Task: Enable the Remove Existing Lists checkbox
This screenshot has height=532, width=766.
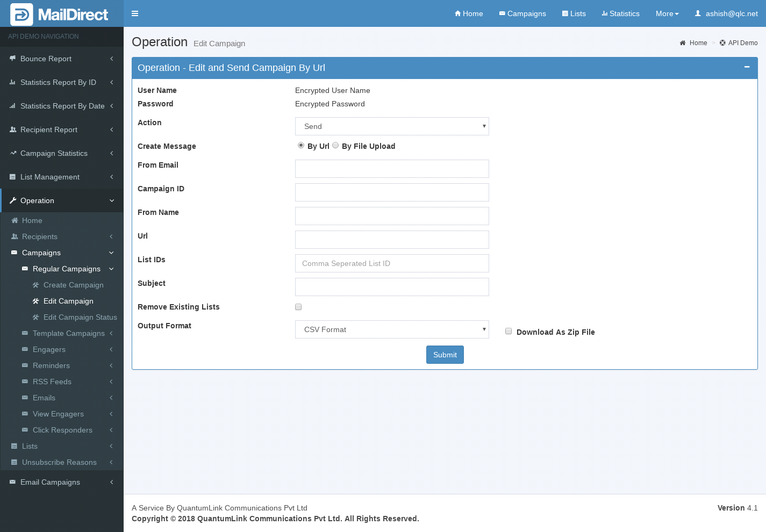Action: 298,307
